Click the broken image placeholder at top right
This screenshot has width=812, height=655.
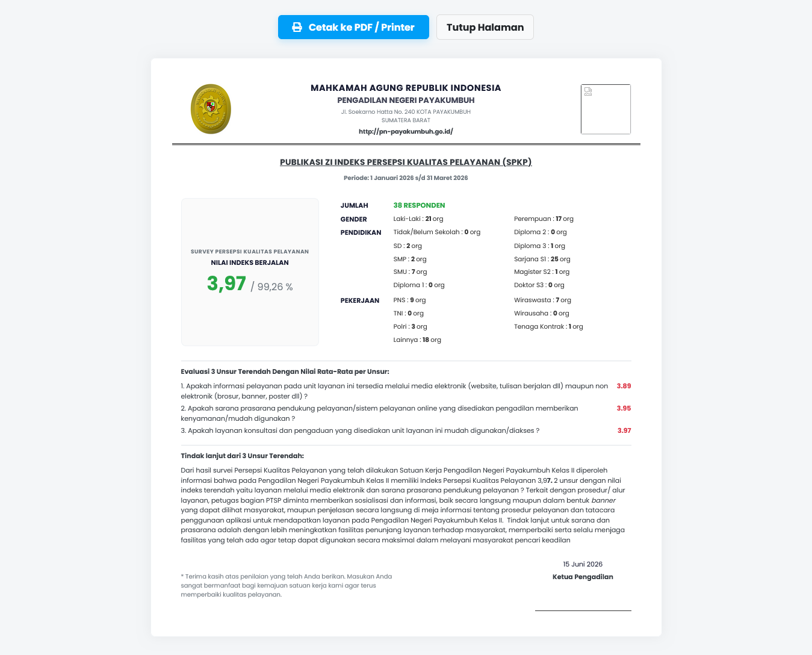(606, 109)
